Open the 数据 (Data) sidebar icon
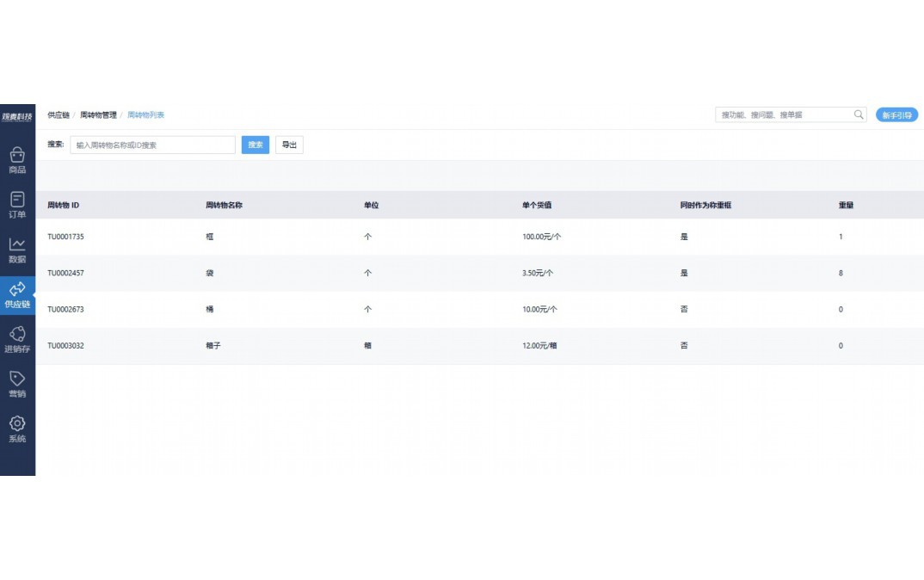 tap(17, 250)
